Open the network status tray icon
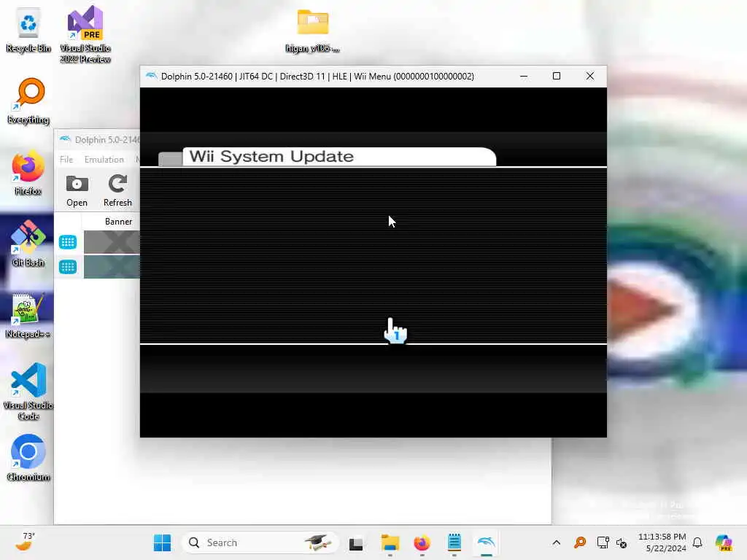Screen dimensions: 747x560 pyautogui.click(x=603, y=542)
